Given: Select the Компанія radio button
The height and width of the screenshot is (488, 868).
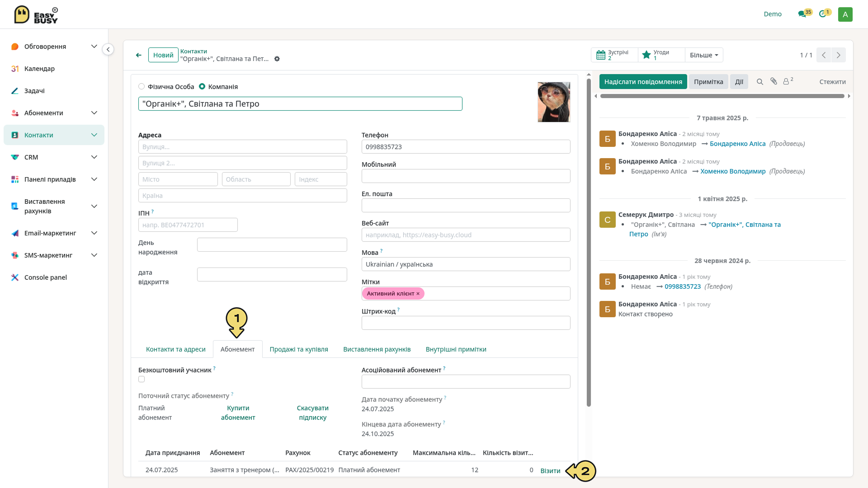Looking at the screenshot, I should pyautogui.click(x=202, y=86).
